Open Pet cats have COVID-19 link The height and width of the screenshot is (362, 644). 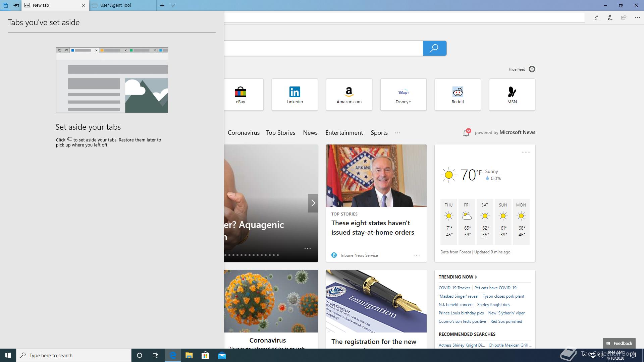point(495,288)
